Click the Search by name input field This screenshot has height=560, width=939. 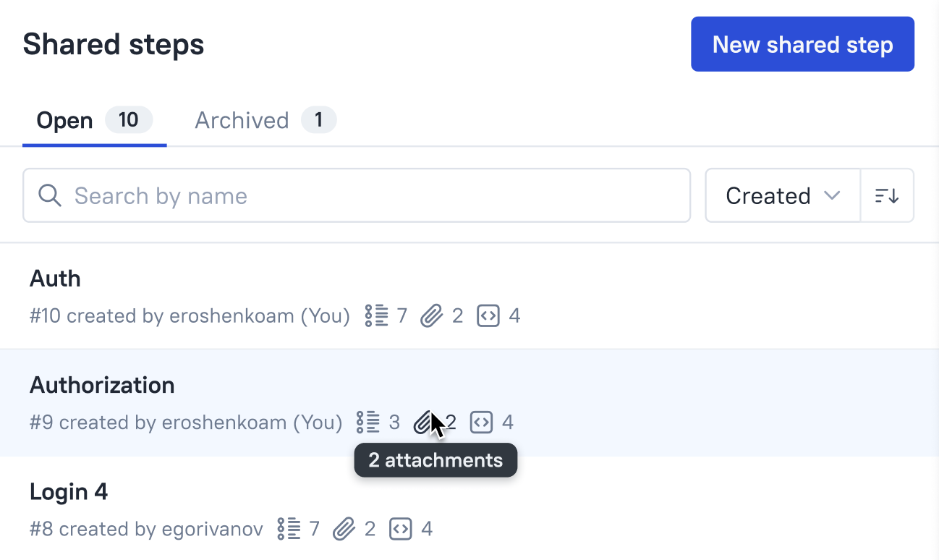[289, 195]
